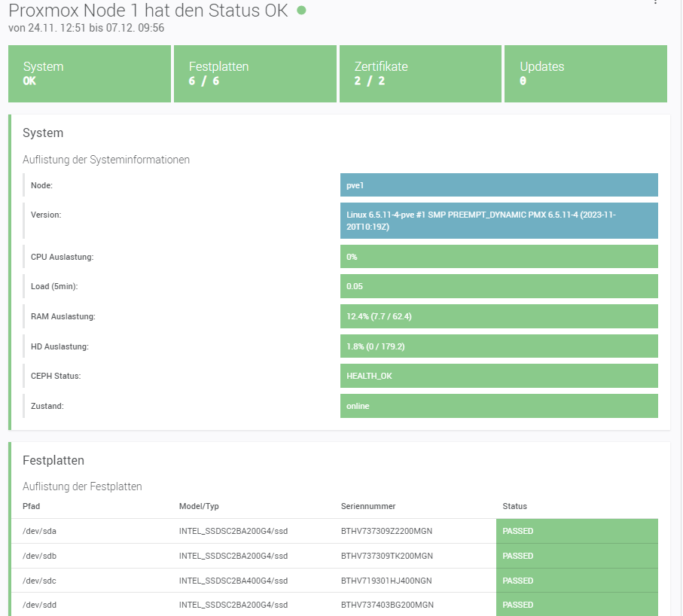Click the Model/Typ column header
This screenshot has width=683, height=616.
[x=200, y=506]
